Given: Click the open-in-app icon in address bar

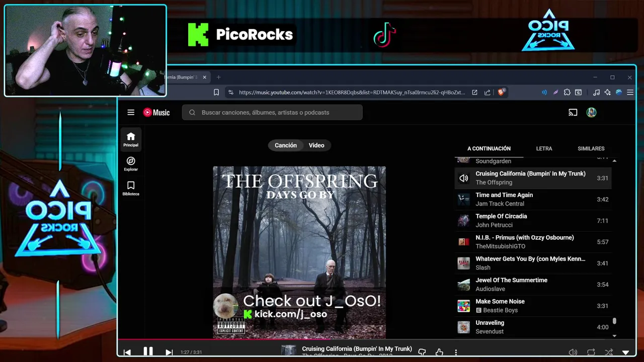Looking at the screenshot, I should click(474, 93).
